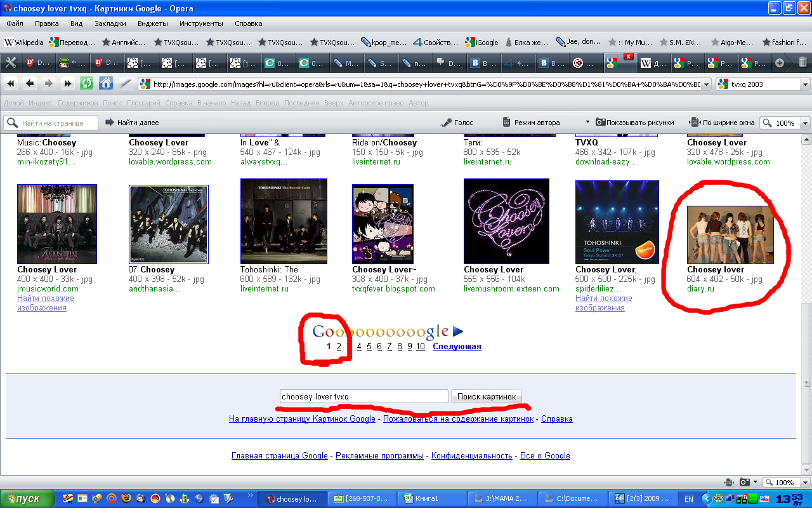The image size is (812, 508).
Task: Open the Рекламные программы link
Action: coord(379,455)
